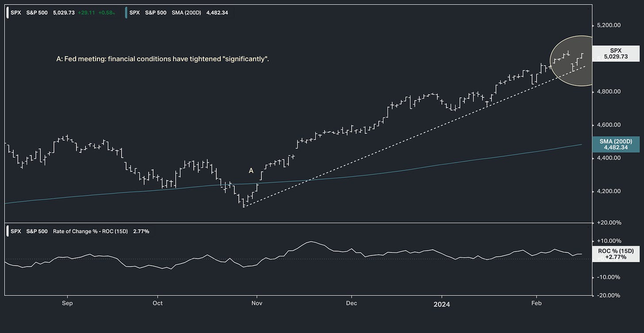Screen dimensions: 644x333
Task: Click the +20.00% axis label
Action: point(609,222)
